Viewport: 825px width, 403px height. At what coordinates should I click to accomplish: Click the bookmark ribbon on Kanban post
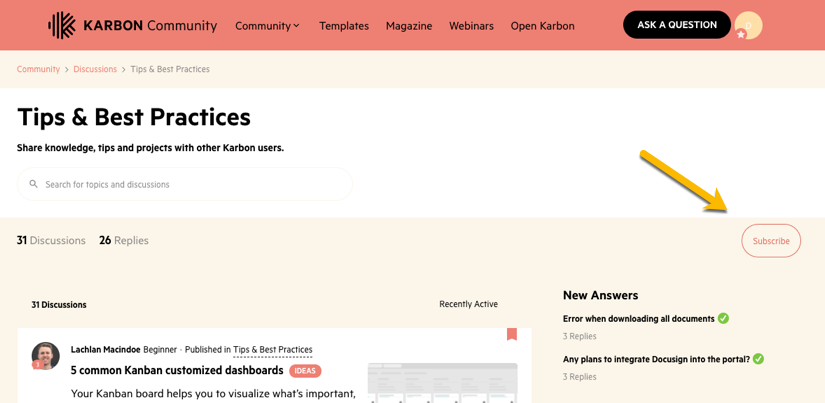point(512,334)
